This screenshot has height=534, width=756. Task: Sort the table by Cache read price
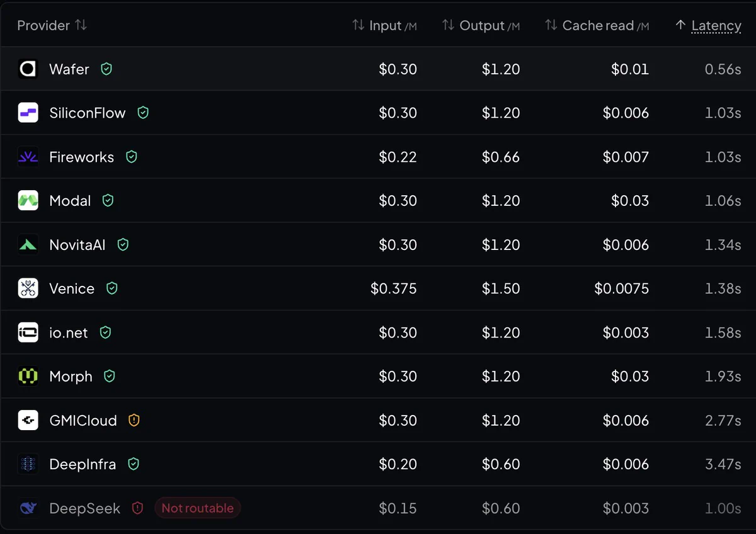(597, 25)
